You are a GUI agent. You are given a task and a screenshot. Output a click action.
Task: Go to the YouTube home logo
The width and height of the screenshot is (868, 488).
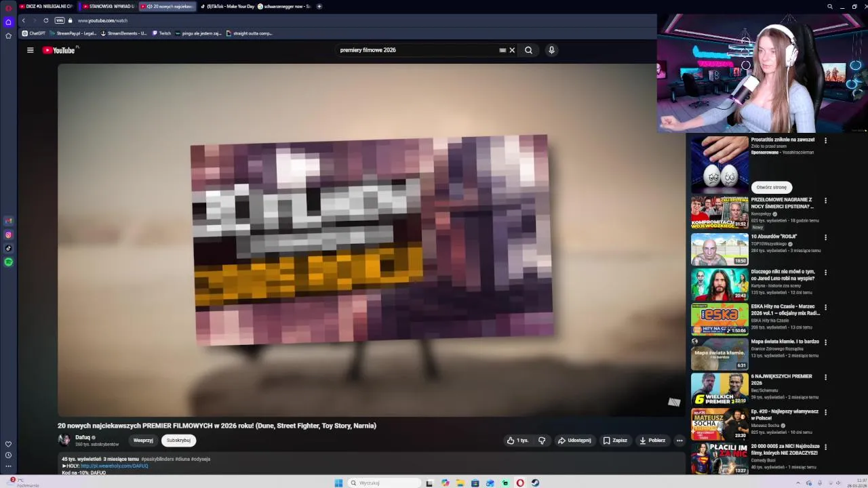point(60,50)
